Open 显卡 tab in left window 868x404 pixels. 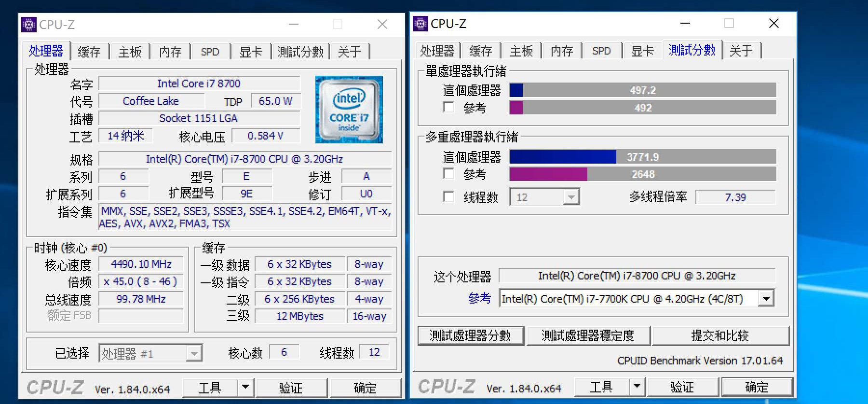click(251, 52)
